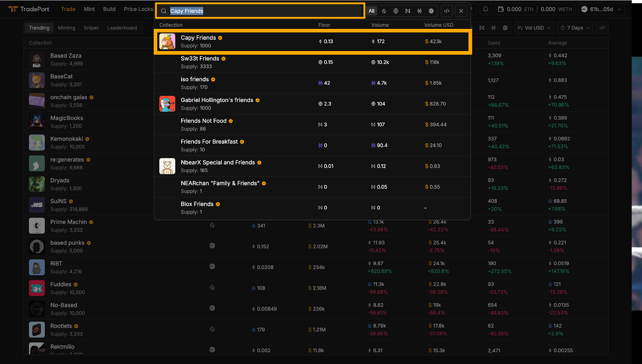This screenshot has height=364, width=642.
Task: Open the Friends For Breakfast result
Action: point(312,146)
